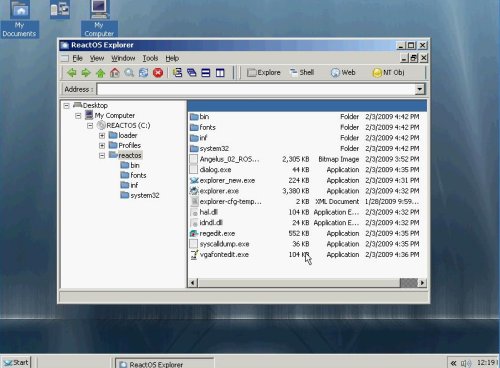Viewport: 500px width, 368px height.
Task: Collapse the reactos folder tree node
Action: 102,156
